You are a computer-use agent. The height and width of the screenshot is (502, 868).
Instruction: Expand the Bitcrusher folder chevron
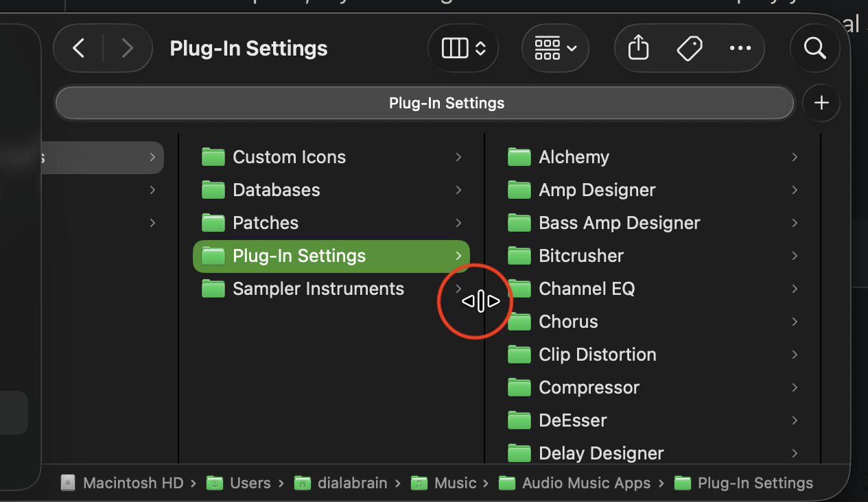(x=795, y=256)
